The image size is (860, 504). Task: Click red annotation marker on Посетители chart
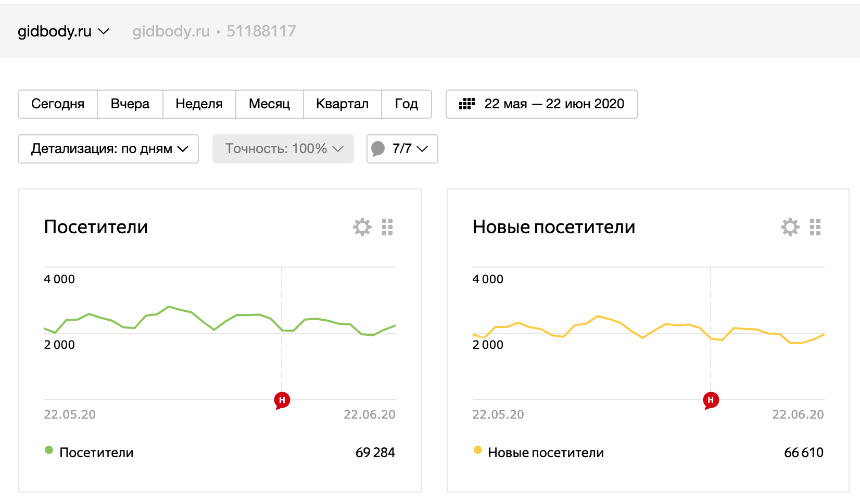(282, 400)
